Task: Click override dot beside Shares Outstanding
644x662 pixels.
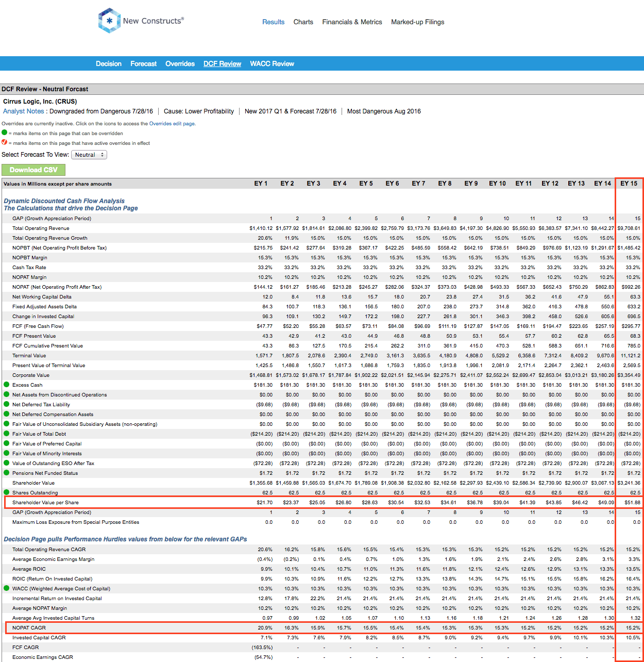Action: click(7, 492)
